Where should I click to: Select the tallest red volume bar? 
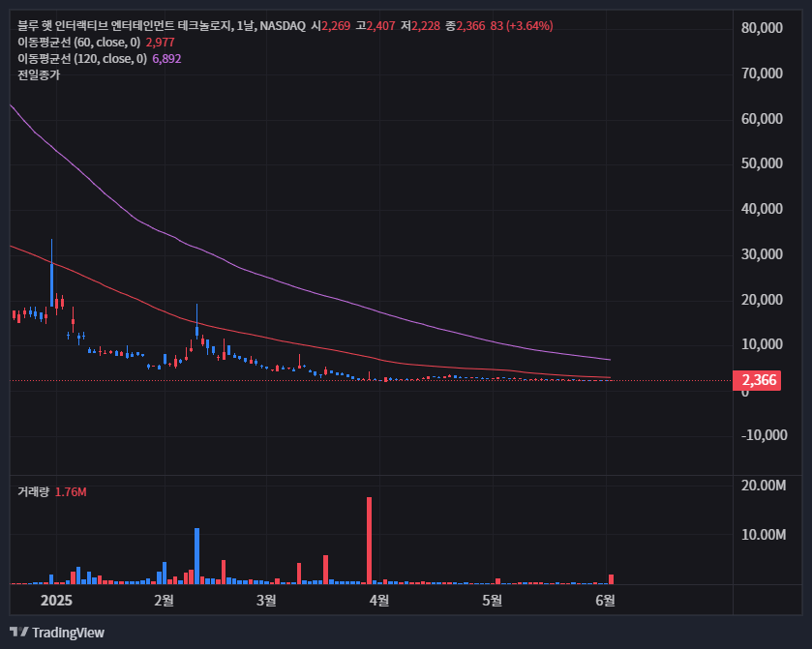coord(370,541)
